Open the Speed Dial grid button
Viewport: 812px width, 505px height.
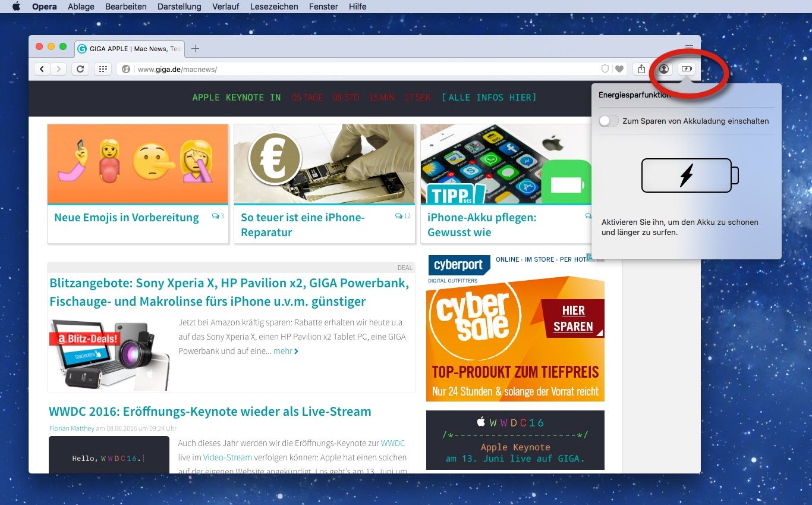tap(103, 69)
